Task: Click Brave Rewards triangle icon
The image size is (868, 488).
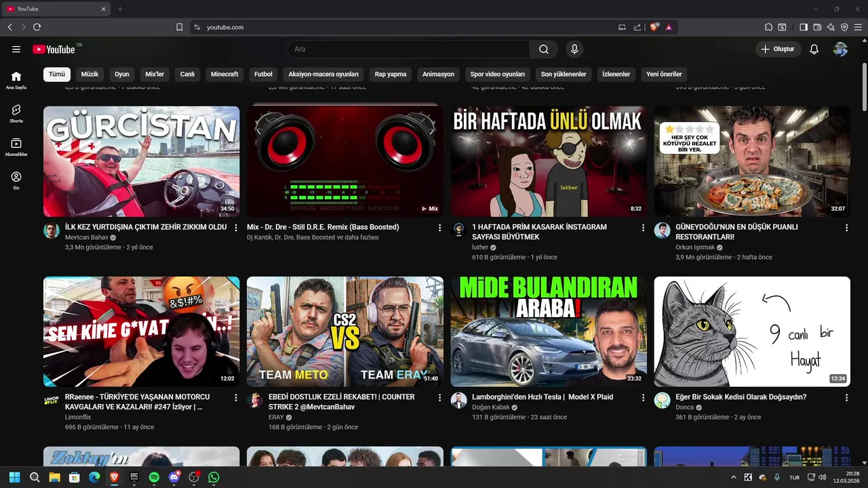Action: pos(669,27)
